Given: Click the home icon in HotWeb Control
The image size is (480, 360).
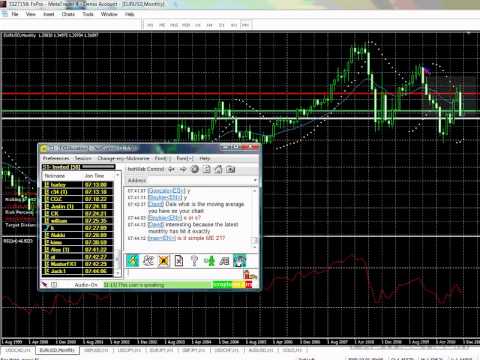Looking at the screenshot, I should point(218,169).
